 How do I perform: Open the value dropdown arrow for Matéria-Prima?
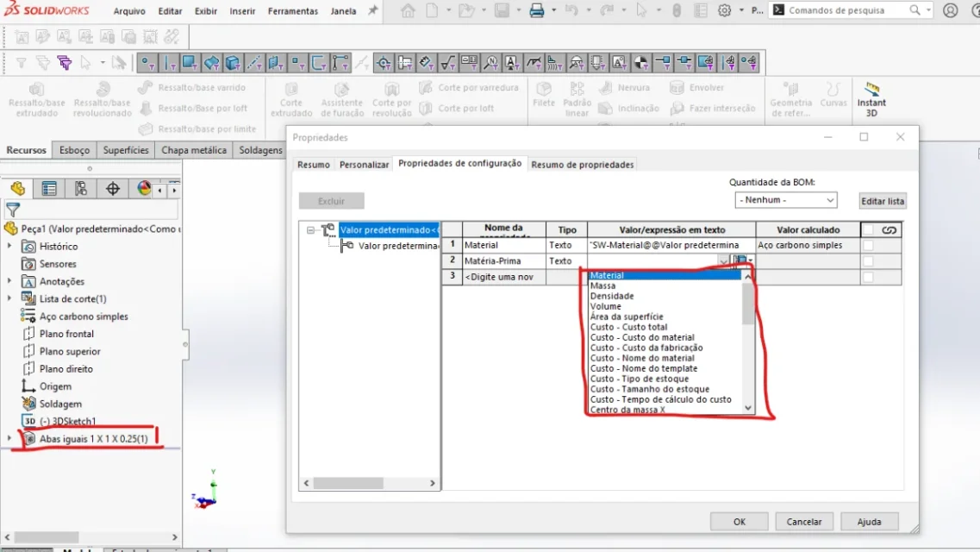click(723, 261)
